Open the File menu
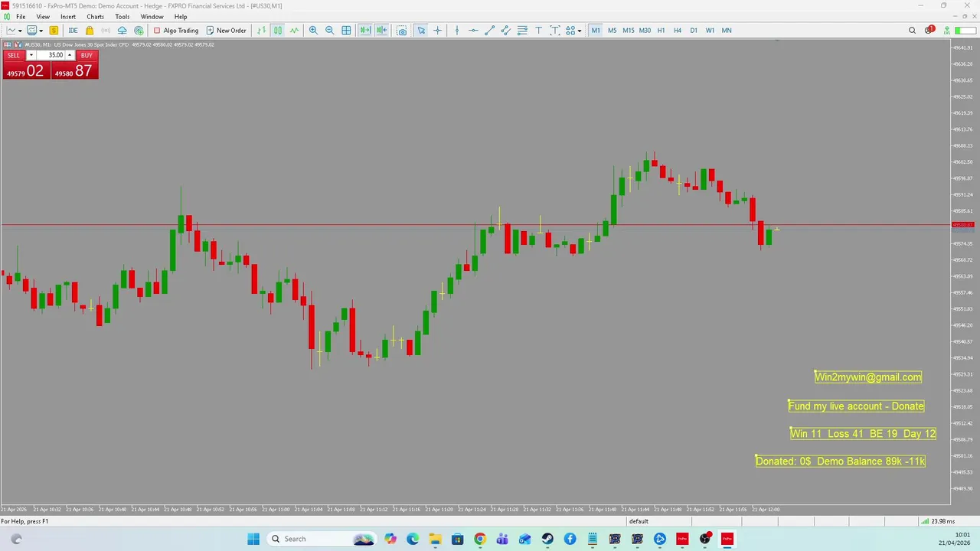Viewport: 980px width, 551px height. coord(21,16)
